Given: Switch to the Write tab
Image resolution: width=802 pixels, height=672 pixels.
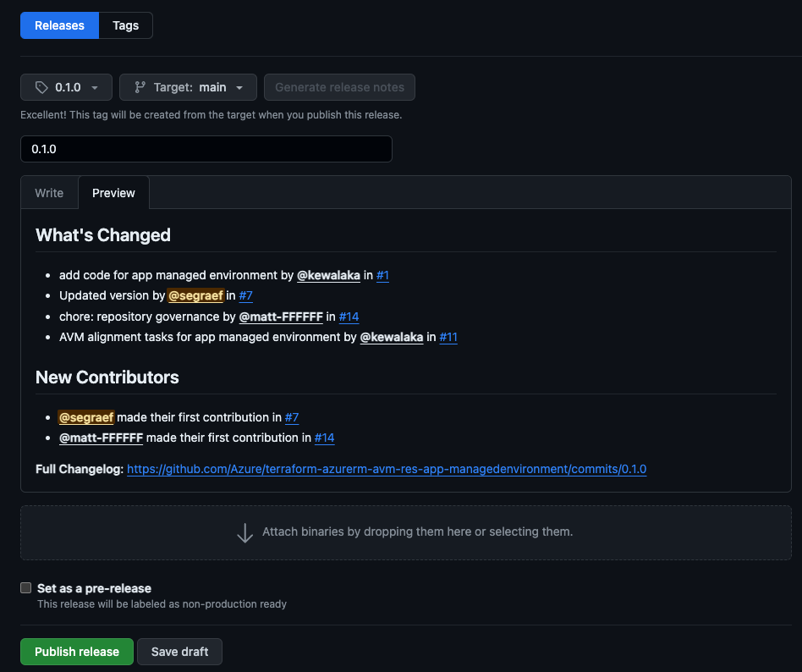Looking at the screenshot, I should click(x=49, y=193).
